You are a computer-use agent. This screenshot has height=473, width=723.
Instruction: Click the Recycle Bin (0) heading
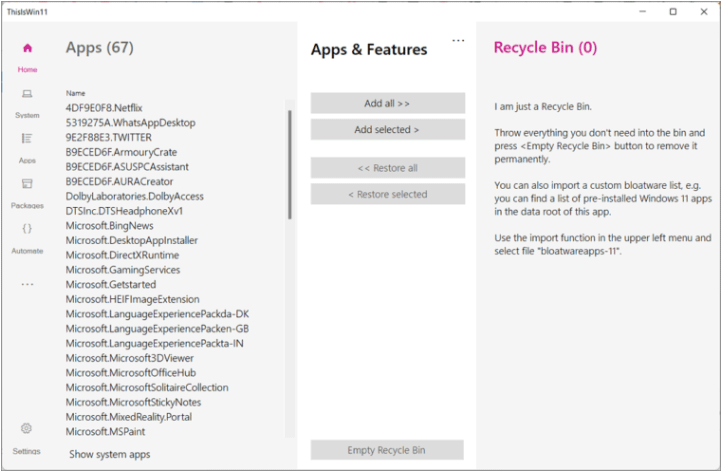[x=545, y=47]
